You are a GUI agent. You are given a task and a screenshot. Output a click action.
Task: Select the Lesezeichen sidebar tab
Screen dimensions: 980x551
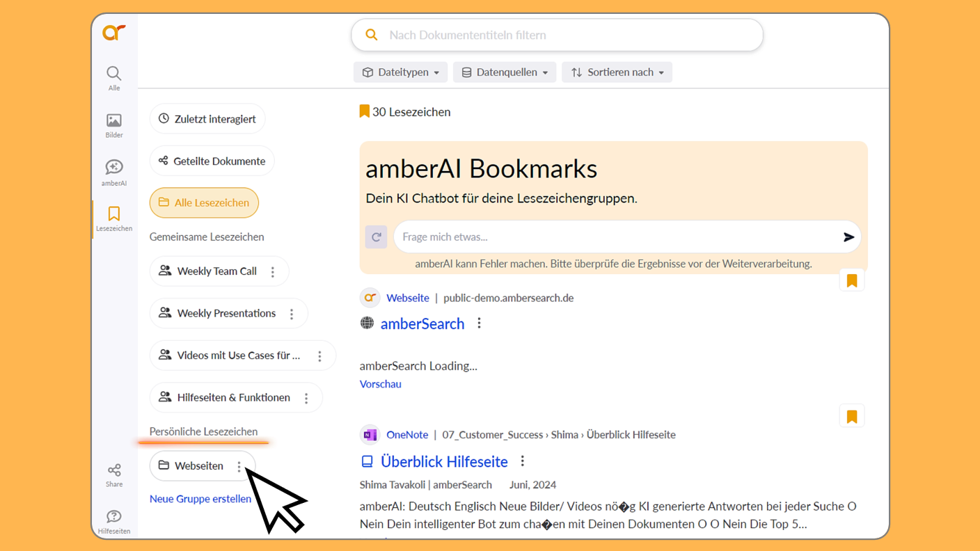pyautogui.click(x=114, y=218)
